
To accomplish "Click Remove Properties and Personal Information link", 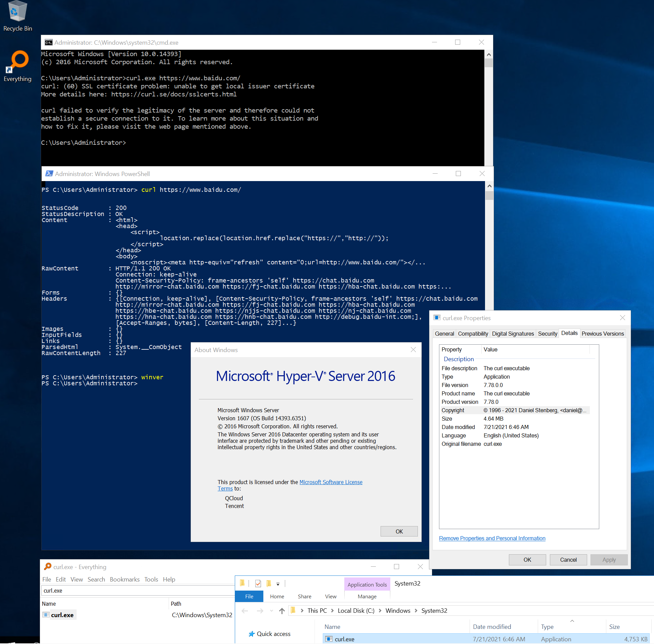I will 492,538.
